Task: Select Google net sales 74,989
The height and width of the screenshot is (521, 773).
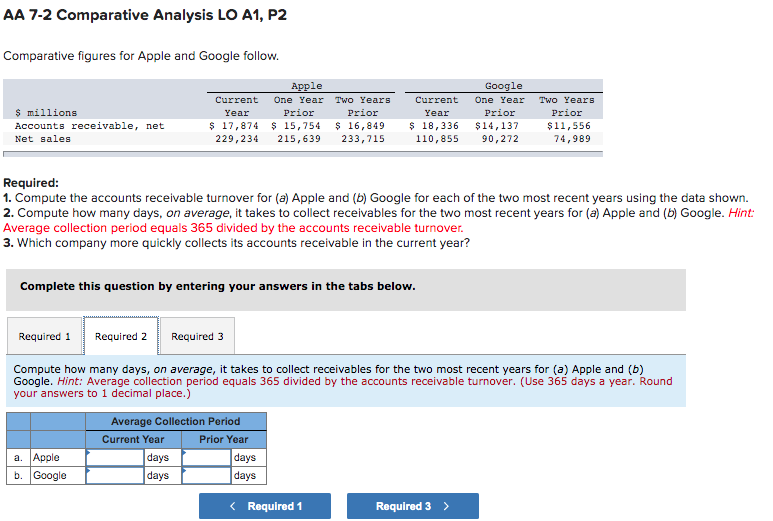Action: [572, 139]
